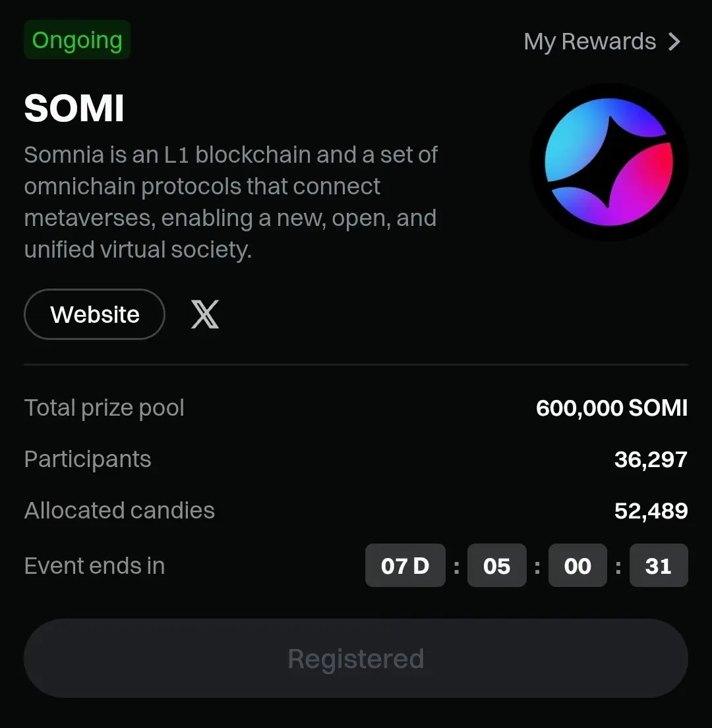This screenshot has width=712, height=728.
Task: Click the 00 countdown minutes box
Action: point(578,565)
